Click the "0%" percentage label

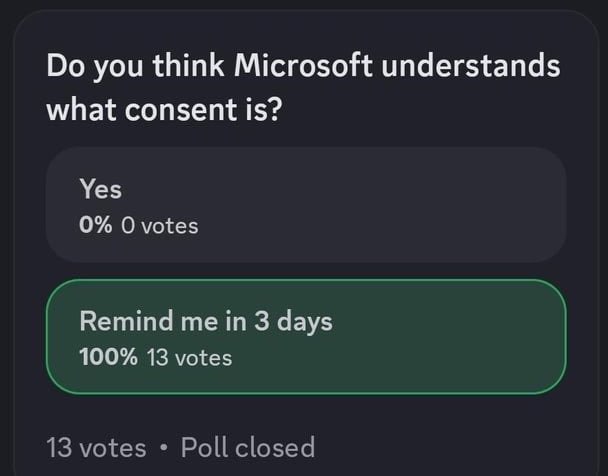96,226
